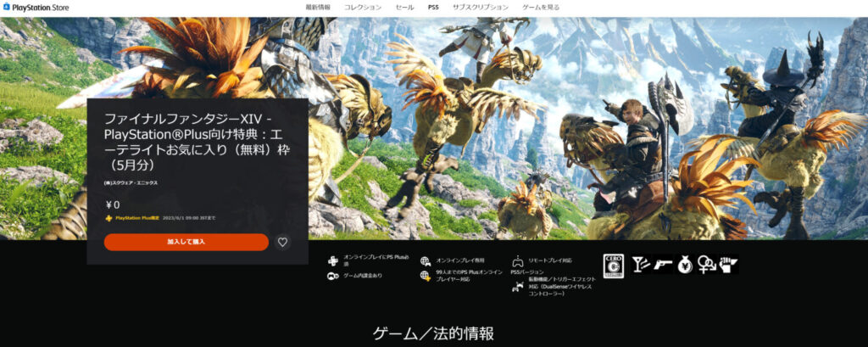The width and height of the screenshot is (868, 347).
Task: Click the CERO C rating badge
Action: (614, 266)
